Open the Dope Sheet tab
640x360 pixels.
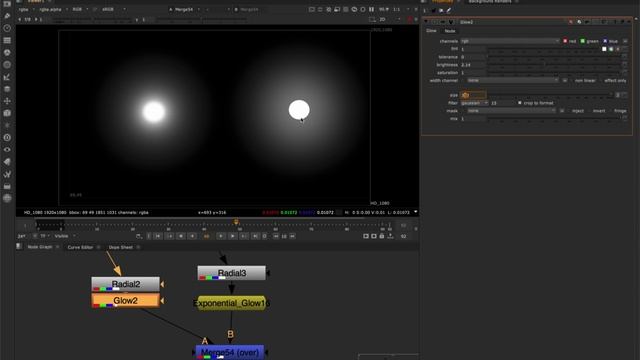120,247
